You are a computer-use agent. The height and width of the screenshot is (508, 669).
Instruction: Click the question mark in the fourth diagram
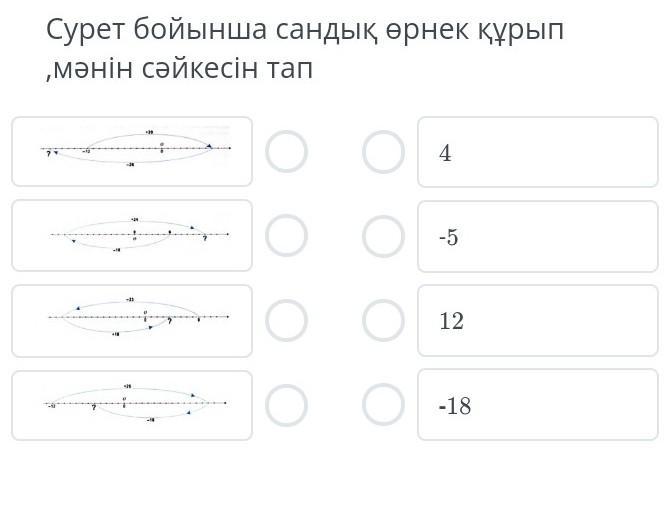point(94,408)
